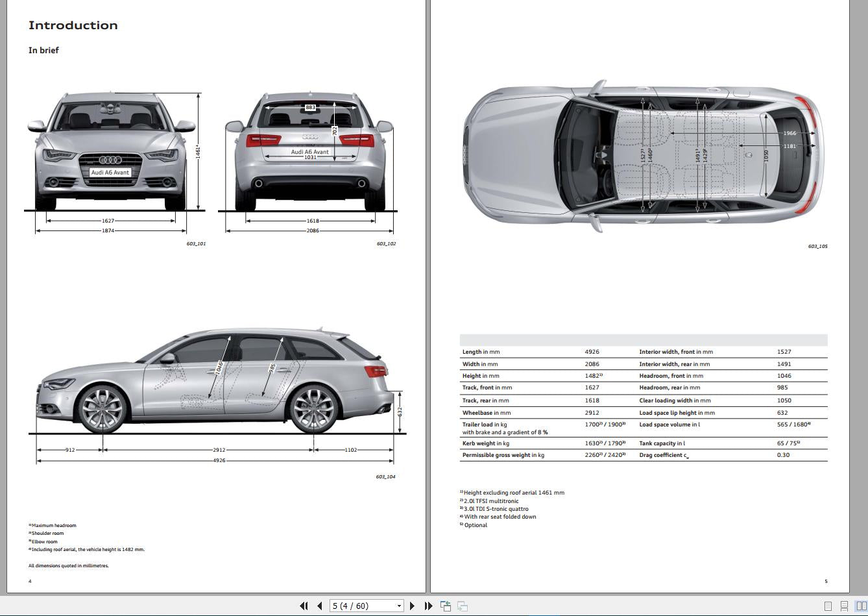Click the Drag coefficient value 0.30
868x616 pixels.
(784, 455)
